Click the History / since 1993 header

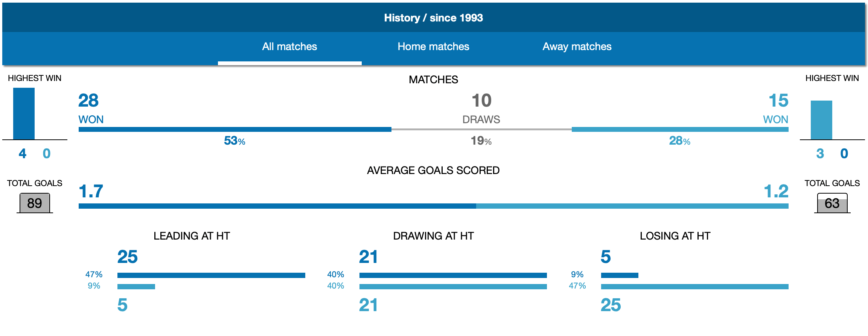click(x=433, y=18)
